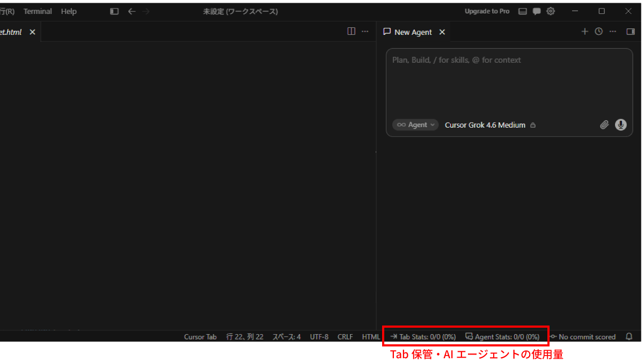Click line 22 column 22 indicator
Viewport: 644px width, 362px height.
coord(245,337)
